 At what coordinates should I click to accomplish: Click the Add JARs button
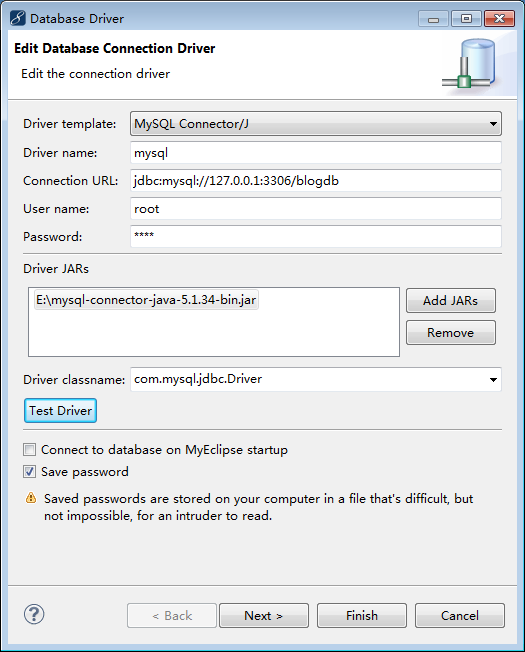point(451,300)
